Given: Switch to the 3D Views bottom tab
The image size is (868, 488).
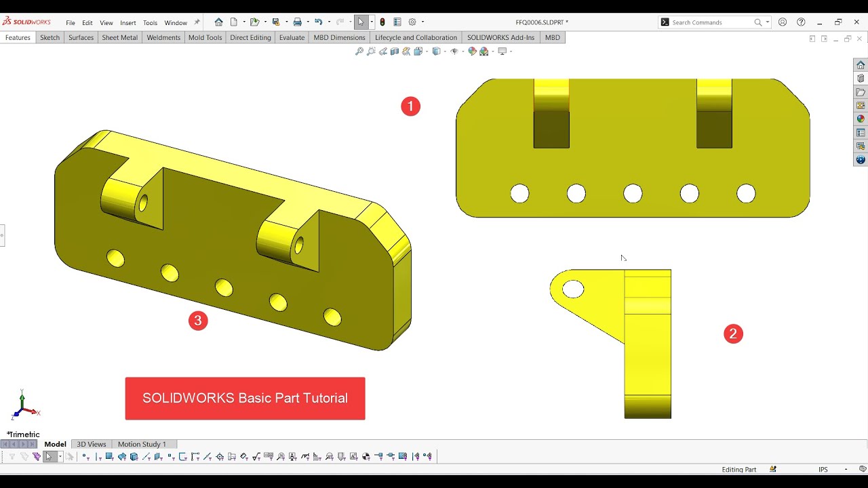Looking at the screenshot, I should tap(91, 444).
